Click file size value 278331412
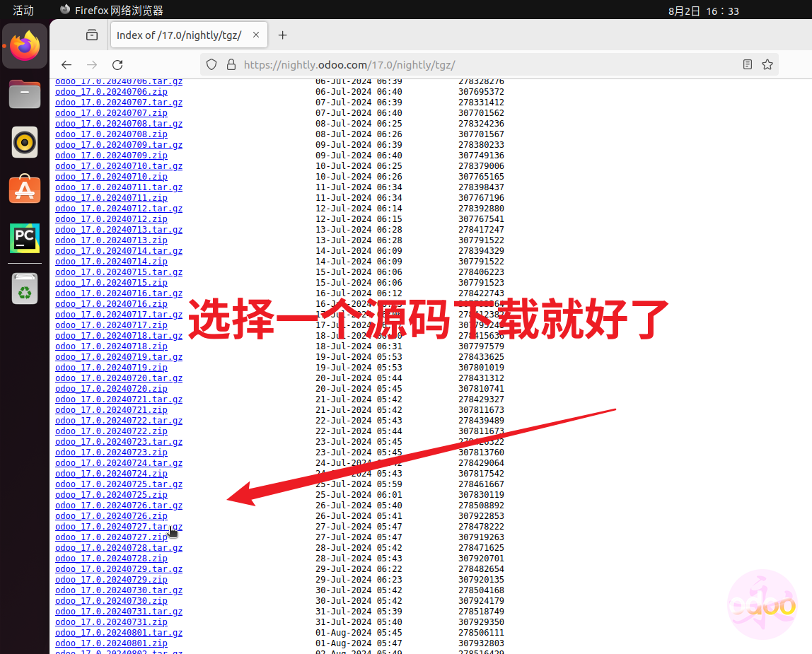The image size is (812, 654). (x=481, y=103)
